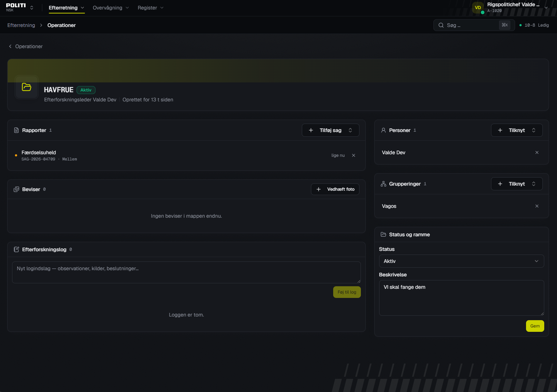Remove Vagos from Grupperinger
Screen dimensions: 557x392
[x=537, y=206]
